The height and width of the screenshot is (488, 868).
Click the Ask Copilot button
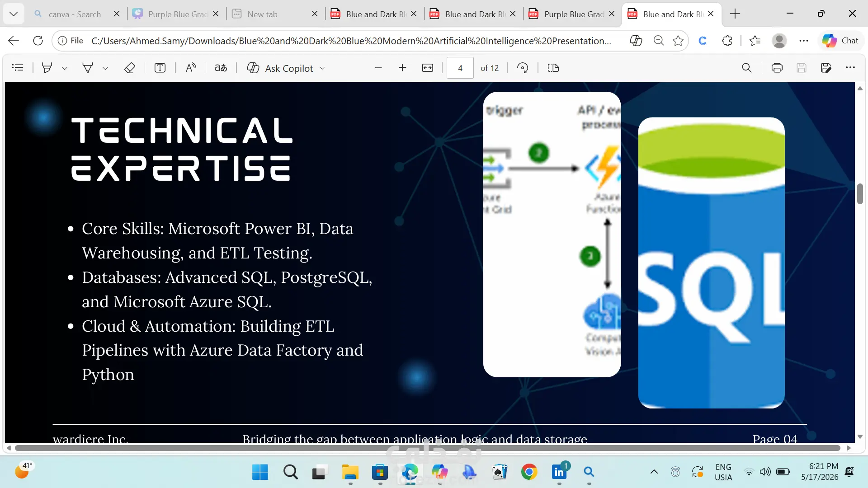click(280, 68)
